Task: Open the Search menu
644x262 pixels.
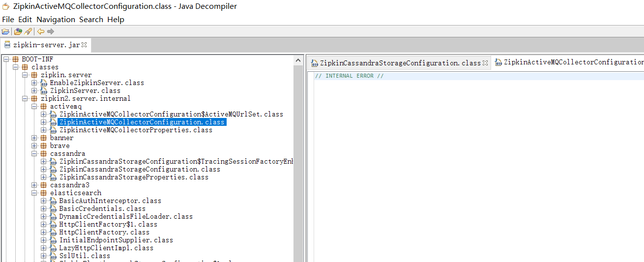Action: click(x=91, y=20)
